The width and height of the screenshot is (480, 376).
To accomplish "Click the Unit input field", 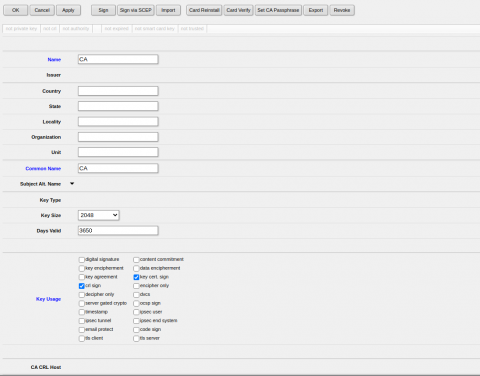I will tap(118, 152).
